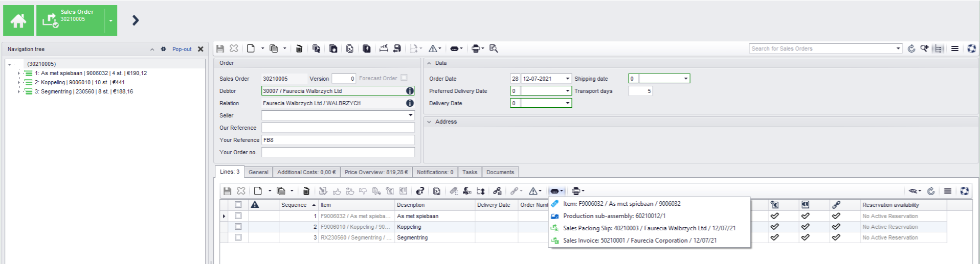Click the Pop-out link
This screenshot has width=980, height=264.
click(x=182, y=49)
